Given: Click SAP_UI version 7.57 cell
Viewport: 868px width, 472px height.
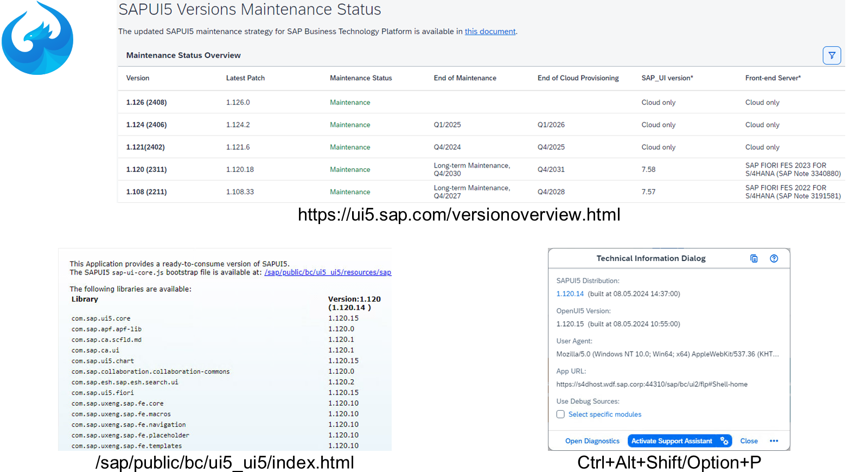Looking at the screenshot, I should (648, 192).
